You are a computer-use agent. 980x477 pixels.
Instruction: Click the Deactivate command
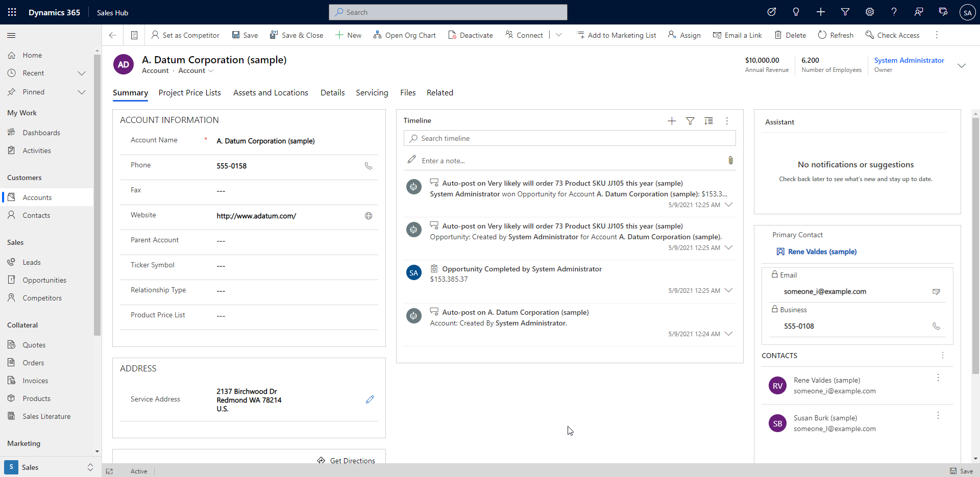point(471,35)
